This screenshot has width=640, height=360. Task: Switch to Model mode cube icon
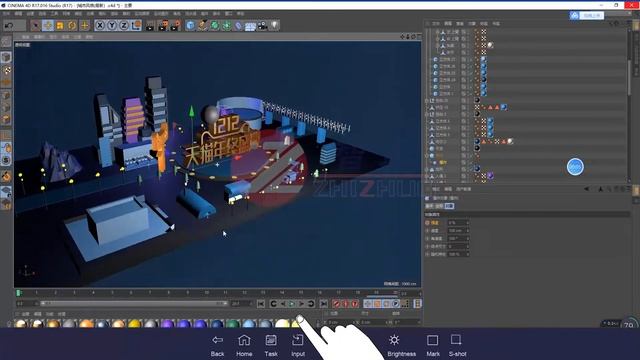(x=6, y=57)
